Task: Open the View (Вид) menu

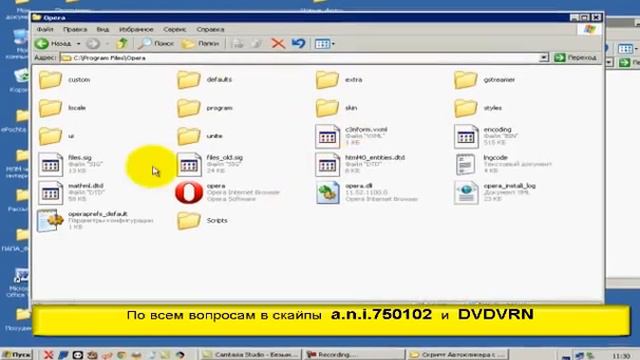Action: [103, 29]
